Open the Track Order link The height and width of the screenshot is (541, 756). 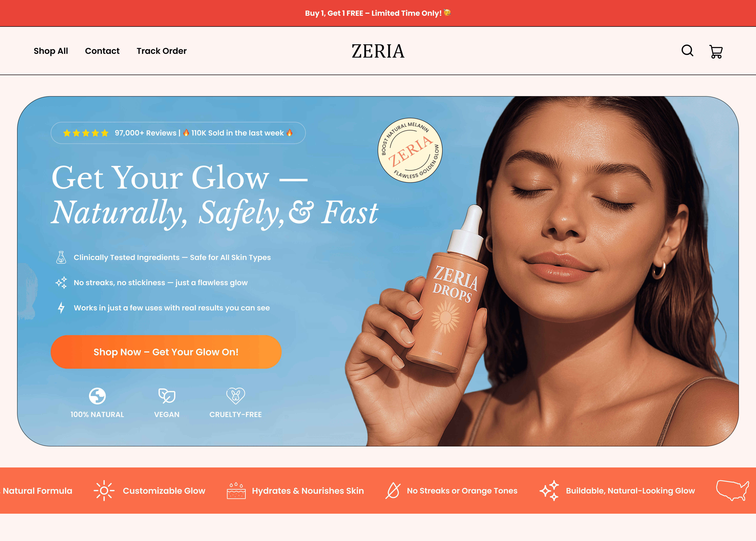tap(161, 51)
